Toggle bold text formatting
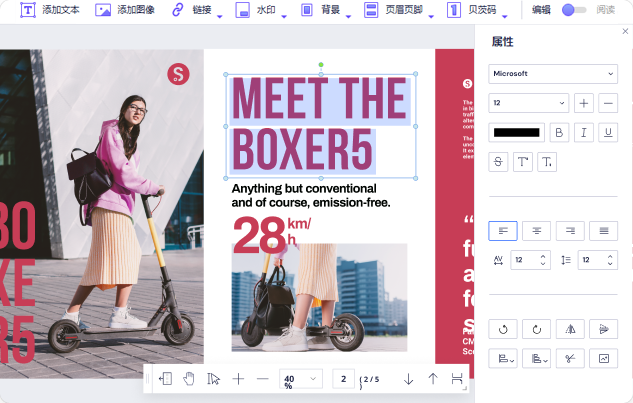 click(x=559, y=132)
